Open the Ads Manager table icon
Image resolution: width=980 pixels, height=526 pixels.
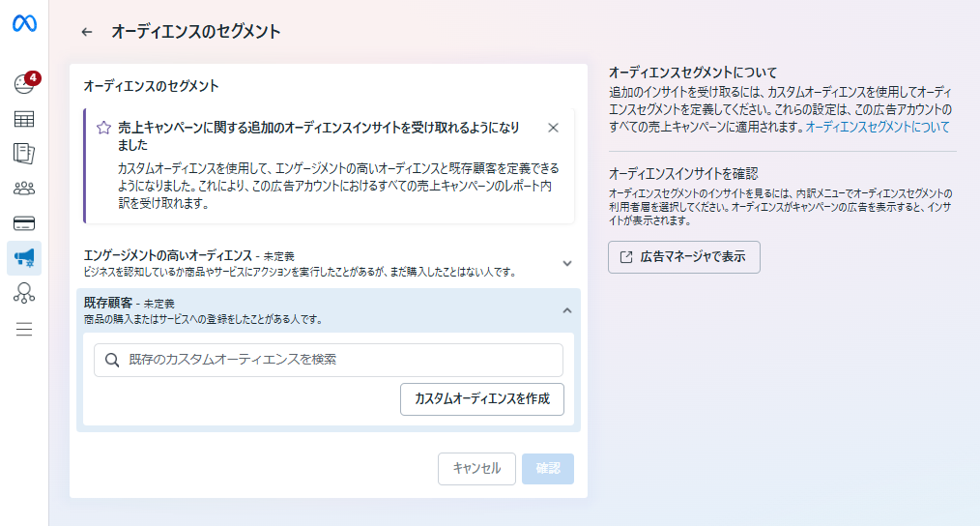24,119
